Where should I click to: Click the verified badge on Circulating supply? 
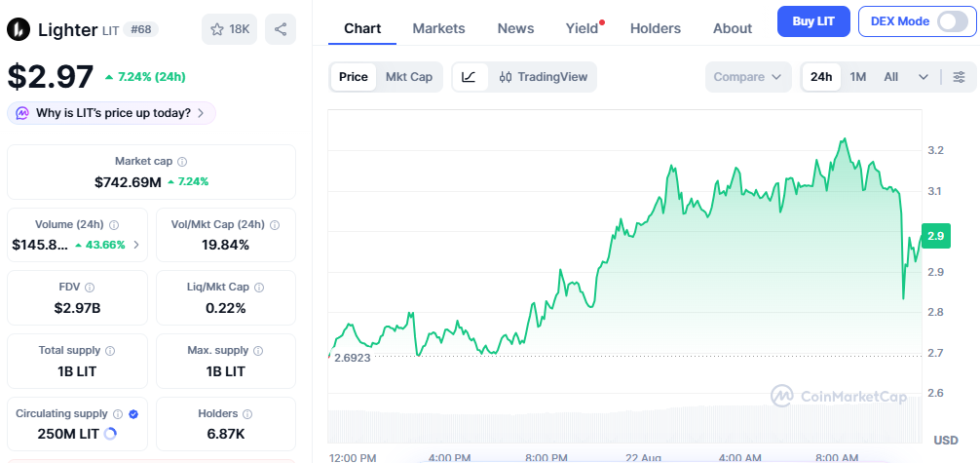[133, 413]
